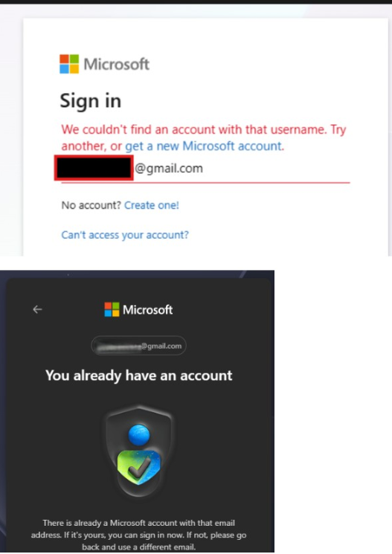392x554 pixels.
Task: Click the blue sphere head in shield graphic
Action: [139, 434]
